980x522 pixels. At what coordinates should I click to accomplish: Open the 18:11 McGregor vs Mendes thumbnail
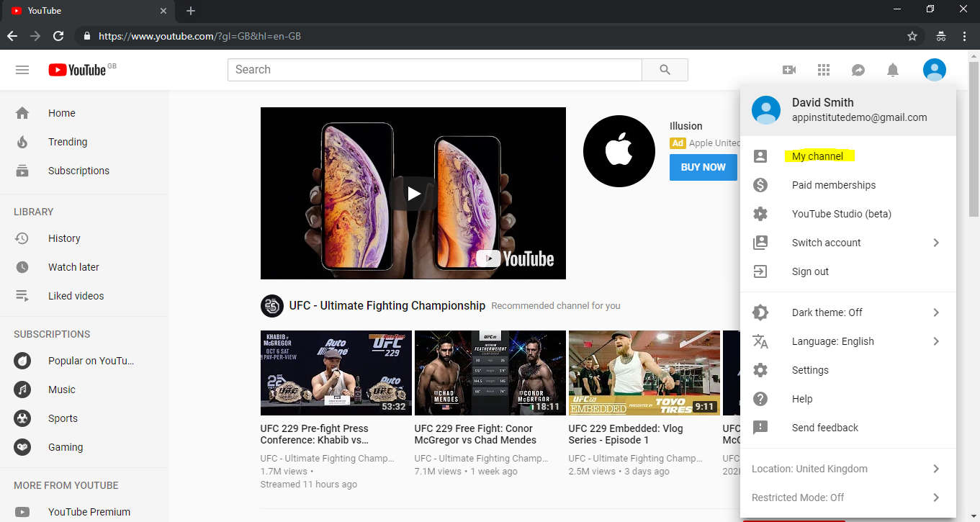click(490, 373)
